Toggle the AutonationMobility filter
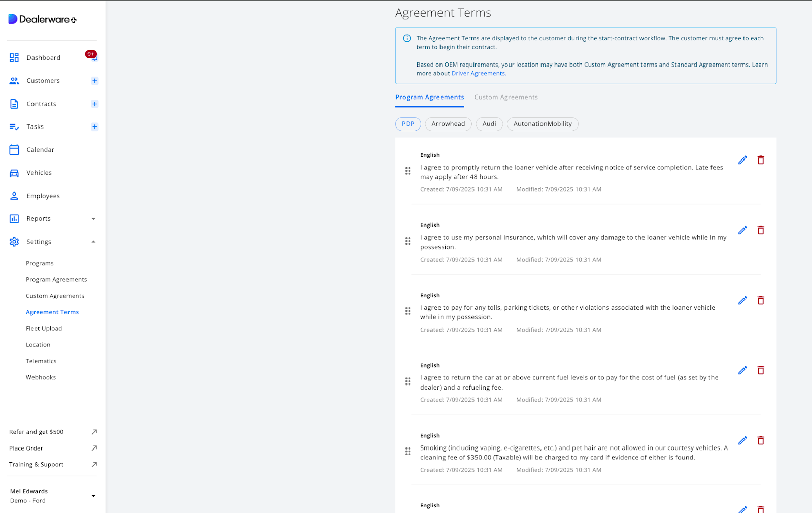Viewport: 812px width, 513px height. click(x=542, y=124)
